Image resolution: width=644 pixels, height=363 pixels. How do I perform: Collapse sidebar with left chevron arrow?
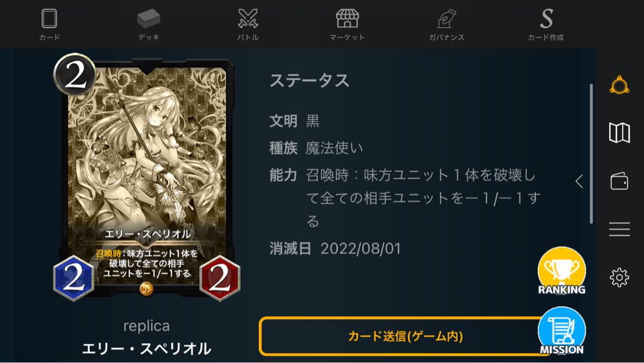point(579,181)
